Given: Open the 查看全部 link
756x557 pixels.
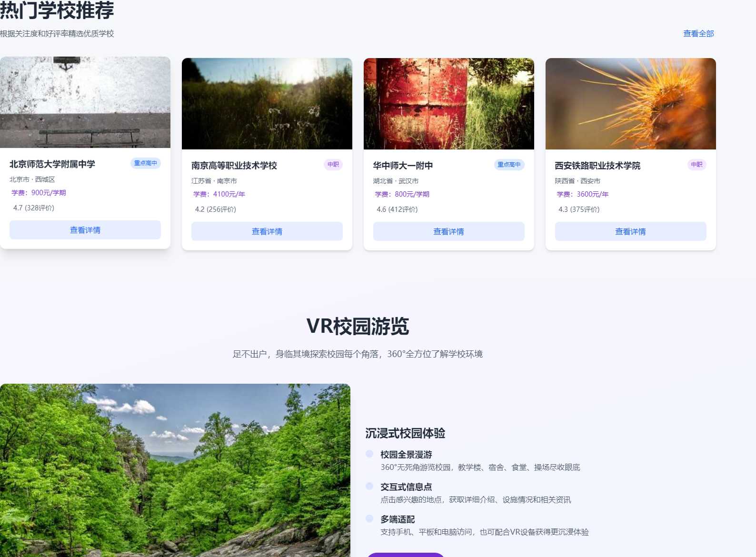Looking at the screenshot, I should [698, 33].
